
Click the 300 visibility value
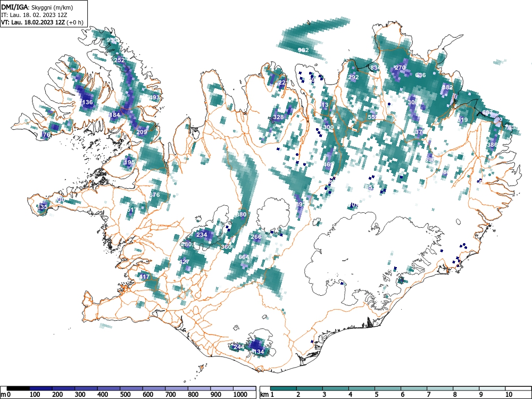328,127
